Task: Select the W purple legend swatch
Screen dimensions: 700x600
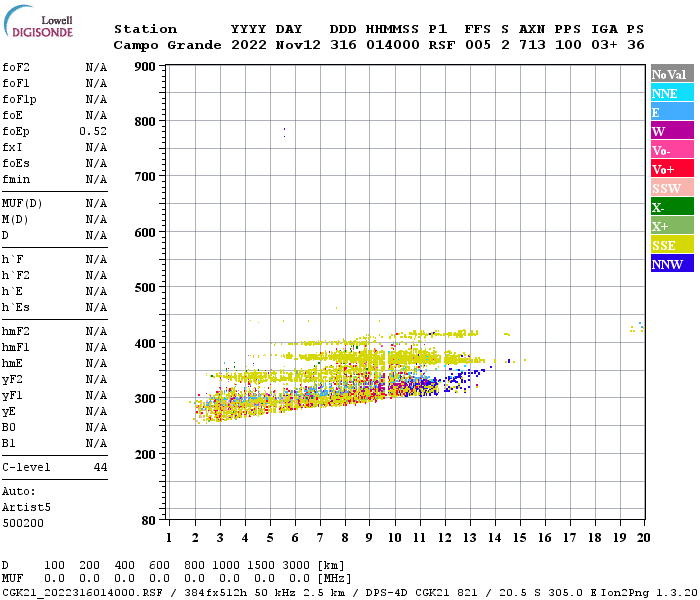Action: [x=672, y=131]
